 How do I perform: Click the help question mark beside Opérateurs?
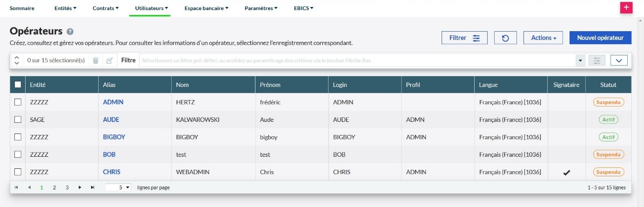[x=70, y=32]
